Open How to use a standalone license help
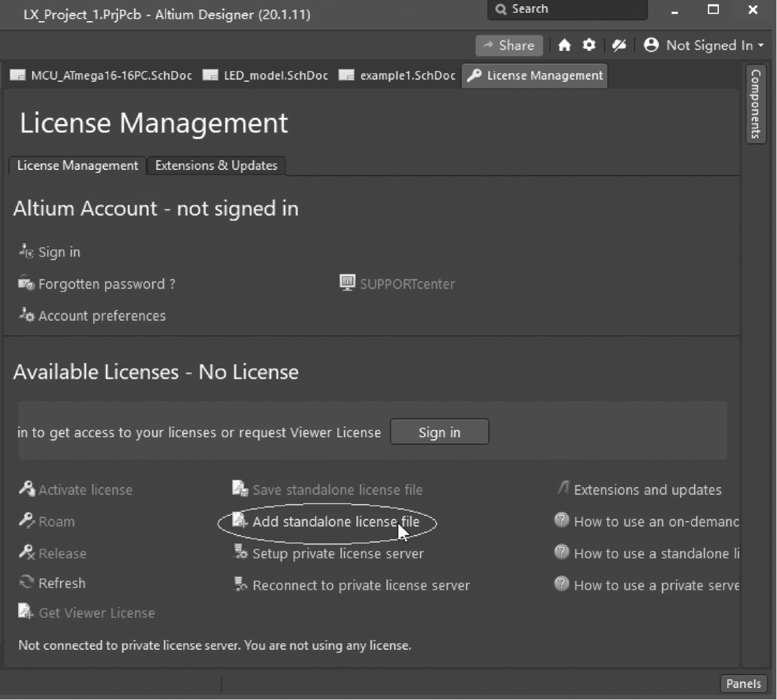This screenshot has width=777, height=700. coord(656,554)
